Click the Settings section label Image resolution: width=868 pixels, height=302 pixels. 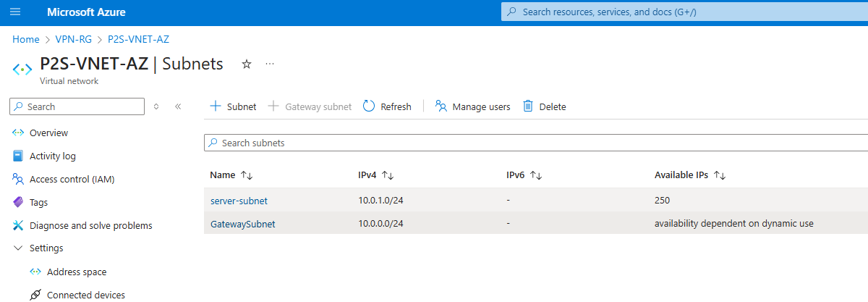tap(46, 248)
